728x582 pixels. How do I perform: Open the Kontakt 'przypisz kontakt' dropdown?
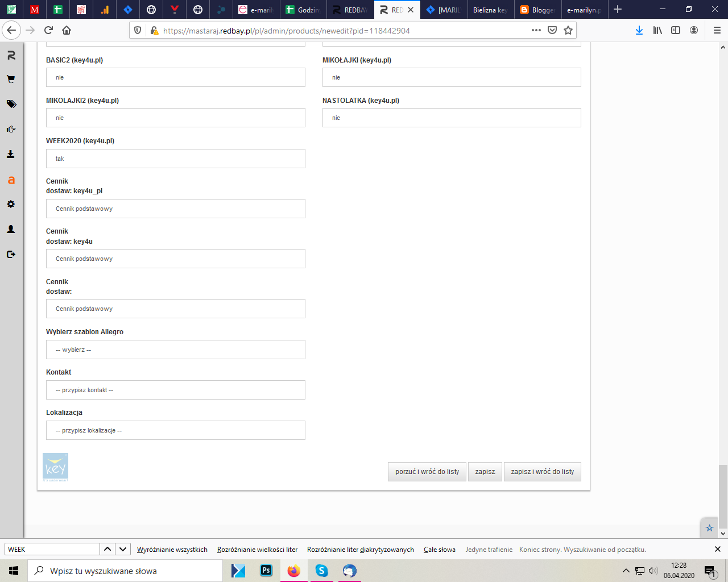[175, 390]
